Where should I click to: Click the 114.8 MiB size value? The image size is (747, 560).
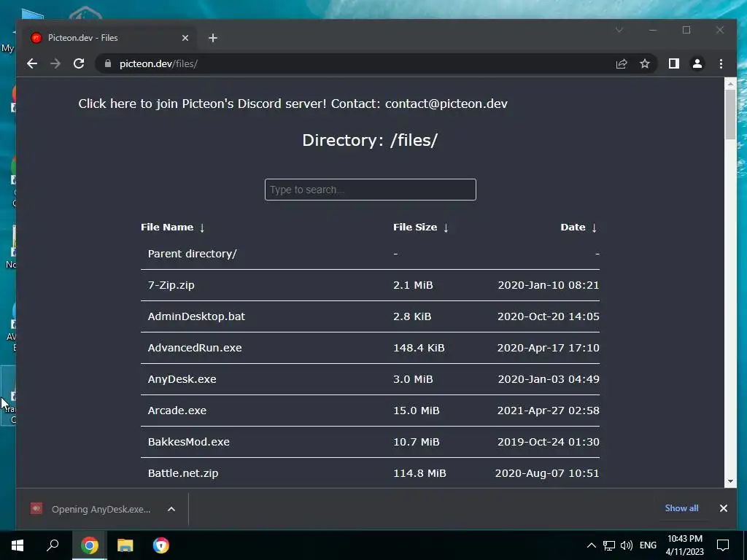point(419,473)
